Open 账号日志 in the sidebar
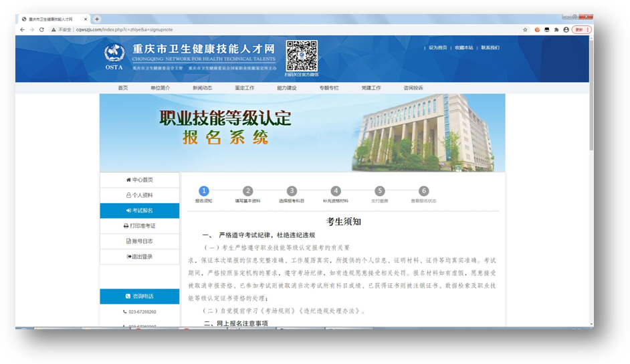 (140, 241)
